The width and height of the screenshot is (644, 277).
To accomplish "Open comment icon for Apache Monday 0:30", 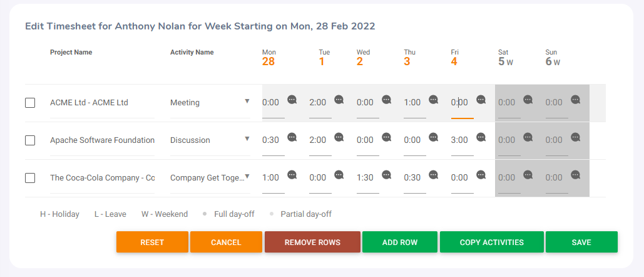I will (292, 137).
